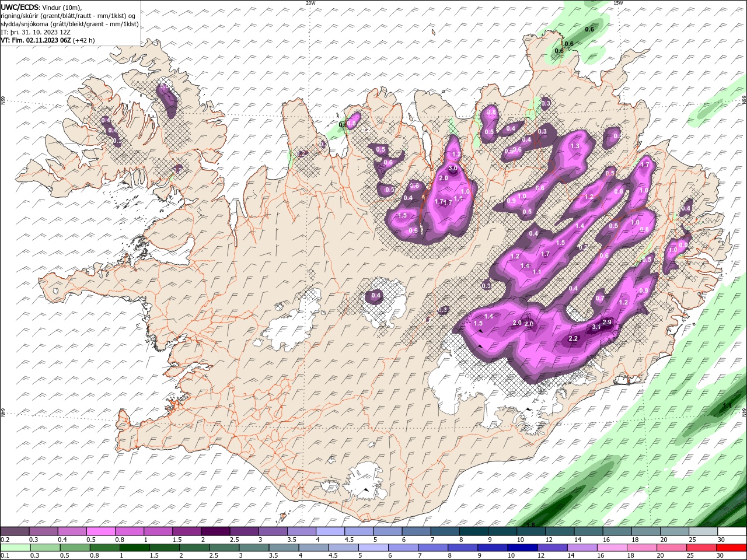Pick the dark purple upper legend swatch labeled 2

(215, 531)
